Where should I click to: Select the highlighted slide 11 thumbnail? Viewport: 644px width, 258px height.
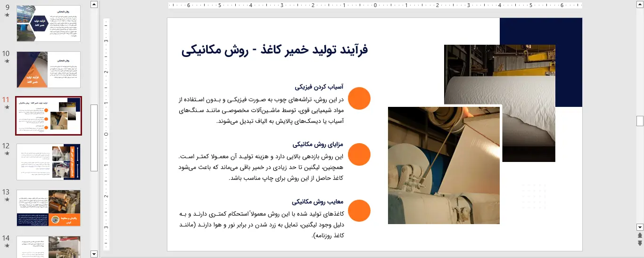tap(49, 116)
